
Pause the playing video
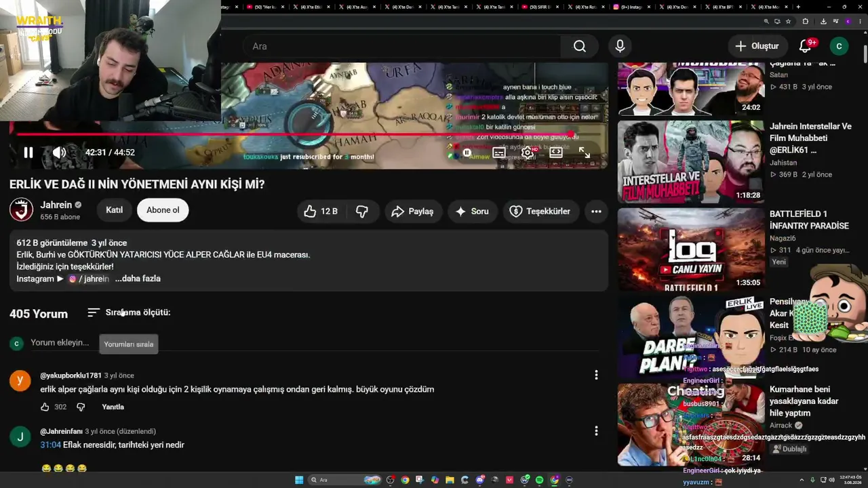click(28, 152)
